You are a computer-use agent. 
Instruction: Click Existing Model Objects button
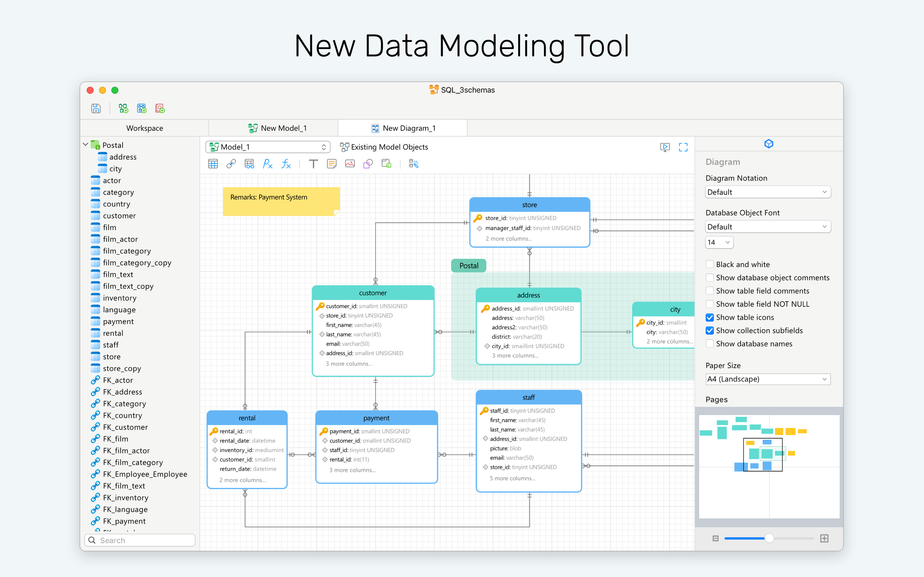(x=384, y=147)
